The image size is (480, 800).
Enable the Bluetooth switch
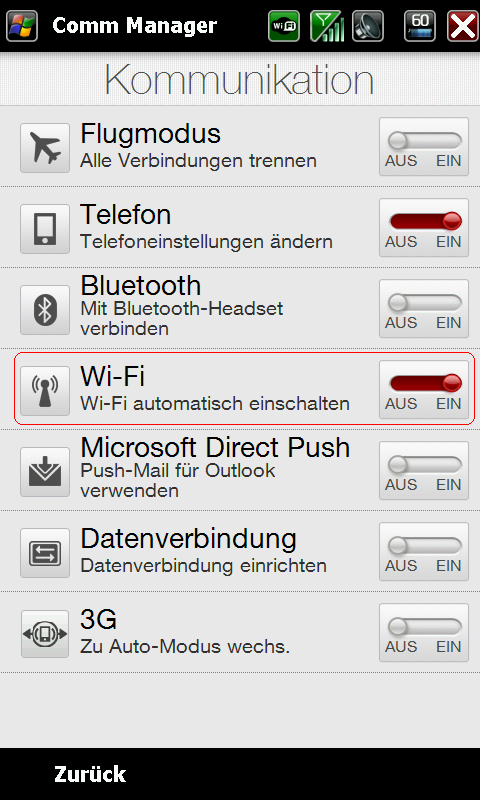pos(424,309)
